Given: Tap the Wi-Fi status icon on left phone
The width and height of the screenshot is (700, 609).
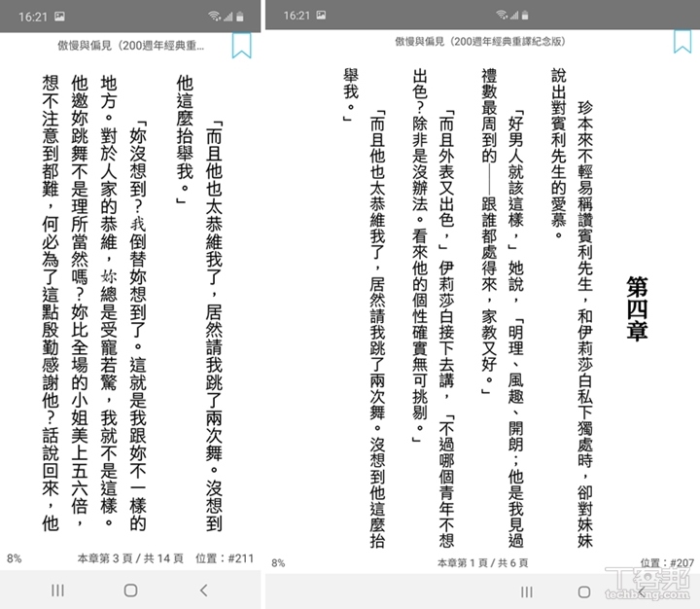Looking at the screenshot, I should tap(214, 17).
